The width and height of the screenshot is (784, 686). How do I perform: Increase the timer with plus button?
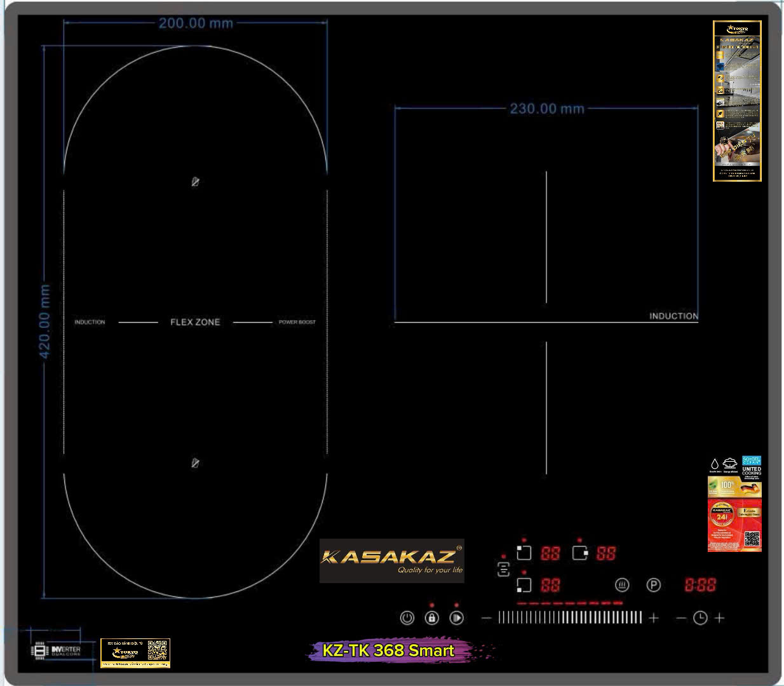[719, 618]
